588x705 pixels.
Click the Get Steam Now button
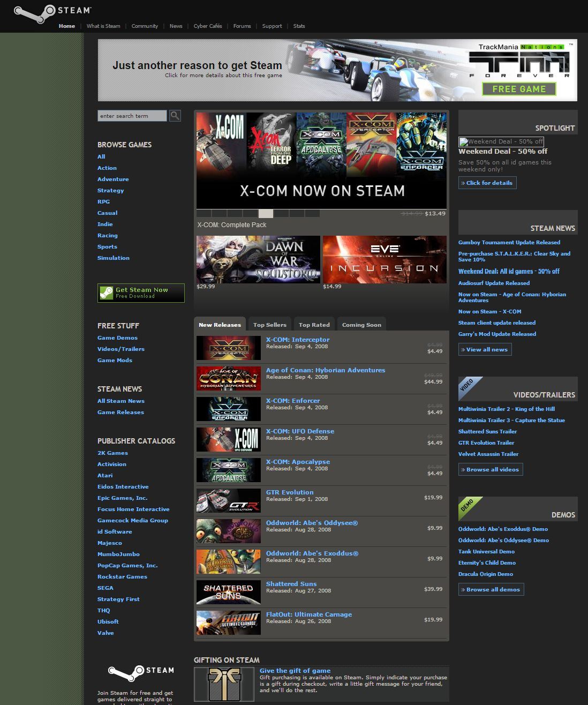point(141,293)
